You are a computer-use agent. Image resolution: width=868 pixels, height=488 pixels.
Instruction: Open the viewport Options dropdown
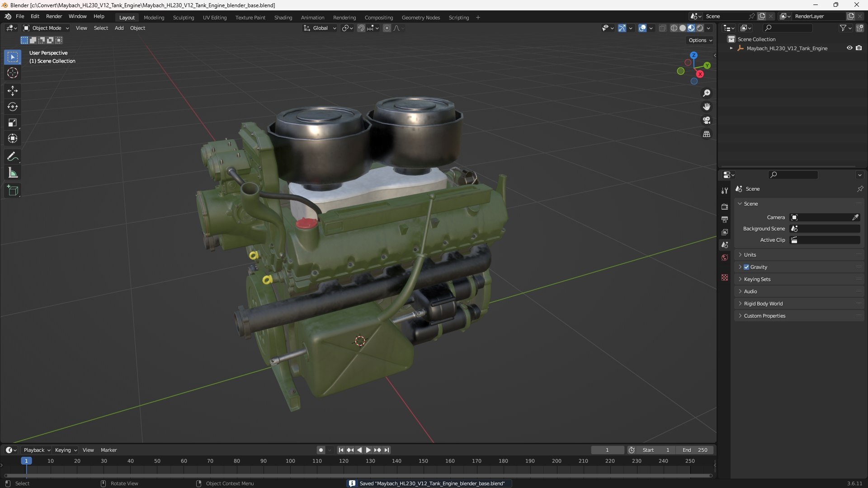[700, 40]
